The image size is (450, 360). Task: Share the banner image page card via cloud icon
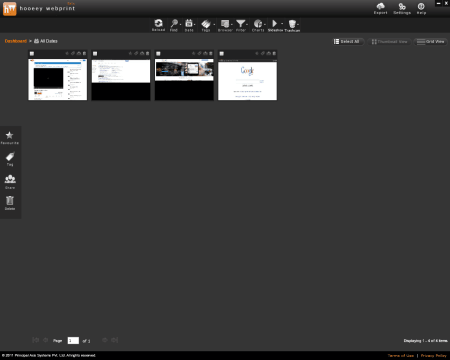click(205, 53)
